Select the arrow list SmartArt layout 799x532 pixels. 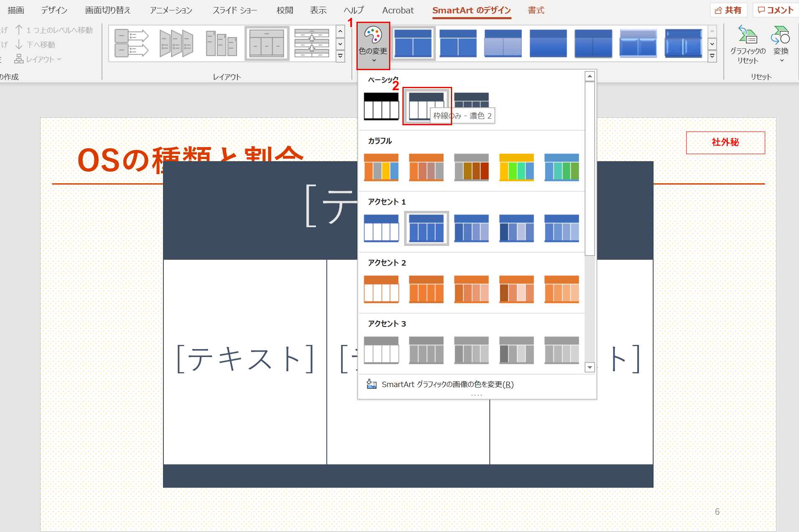132,43
